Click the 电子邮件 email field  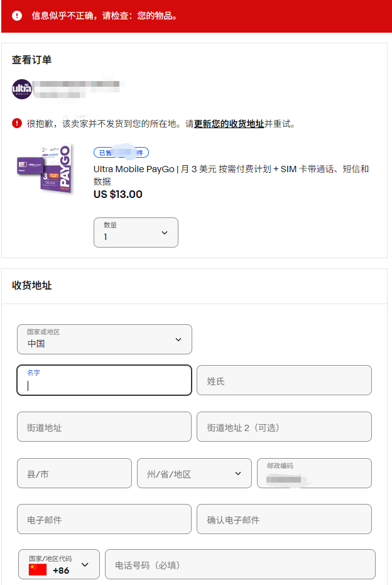pos(104,519)
